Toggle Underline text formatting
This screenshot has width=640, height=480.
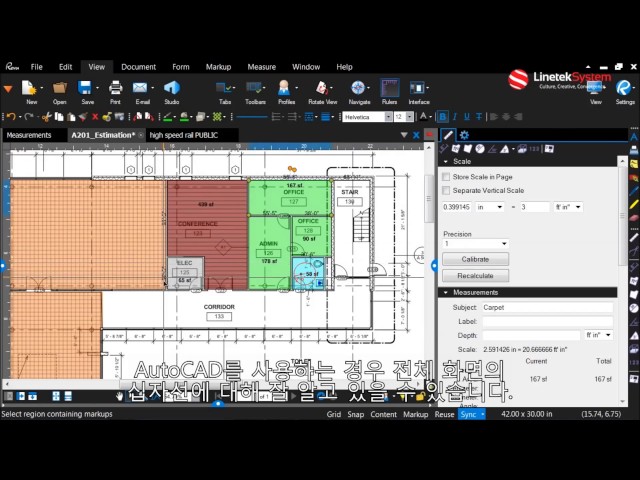pyautogui.click(x=467, y=117)
